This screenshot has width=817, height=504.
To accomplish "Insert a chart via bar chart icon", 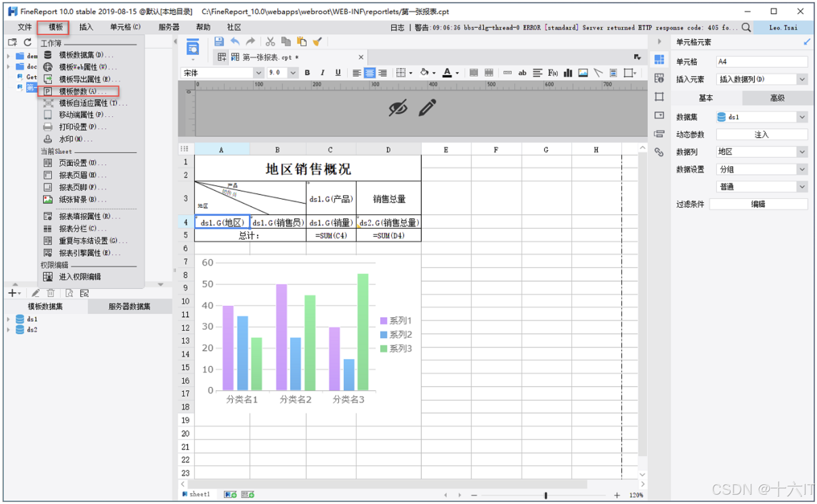I will [568, 73].
